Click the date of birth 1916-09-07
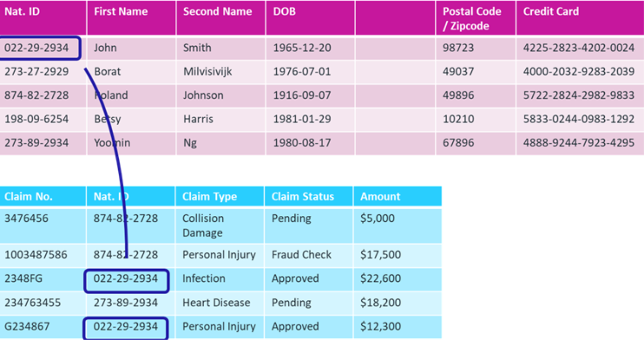This screenshot has height=340, width=644. point(302,95)
